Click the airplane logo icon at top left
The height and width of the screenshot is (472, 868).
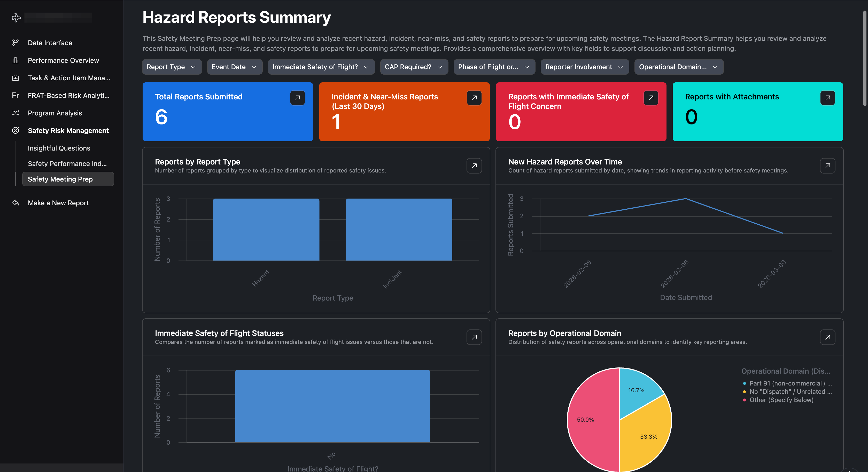pyautogui.click(x=16, y=18)
